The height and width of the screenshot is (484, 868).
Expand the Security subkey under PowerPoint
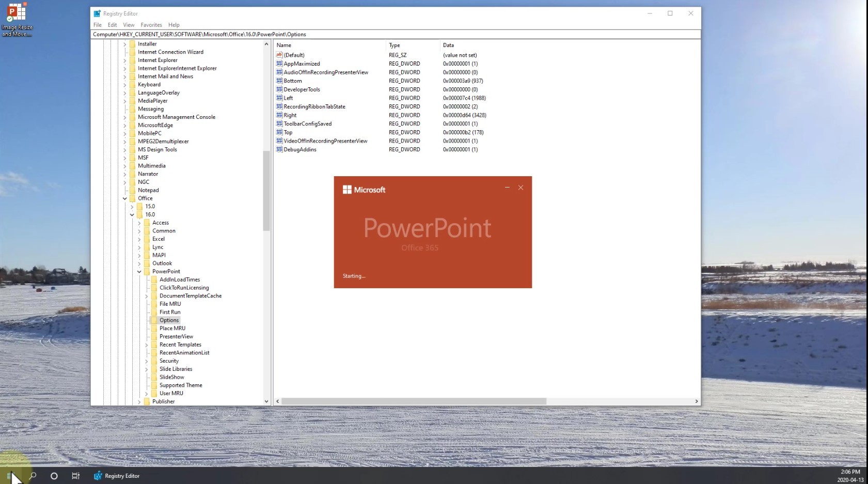coord(147,361)
